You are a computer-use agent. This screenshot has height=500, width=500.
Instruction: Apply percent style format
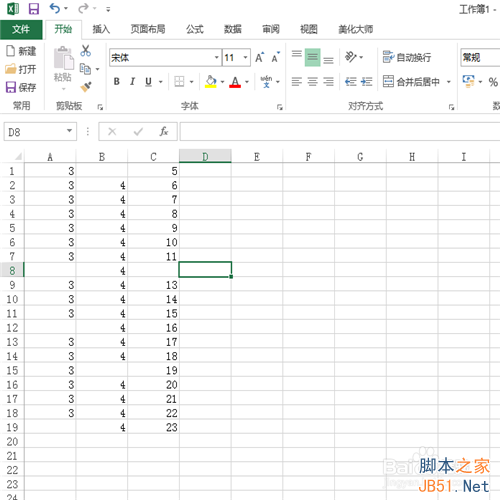[493, 82]
